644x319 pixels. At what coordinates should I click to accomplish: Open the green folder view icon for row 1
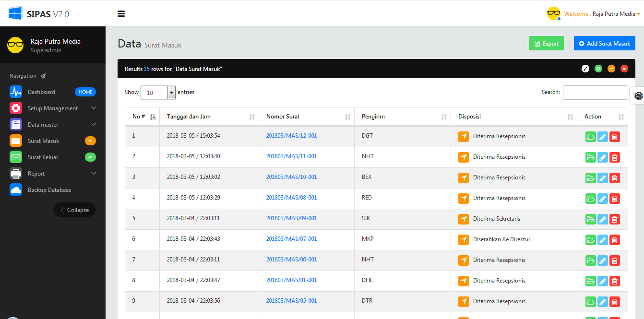590,137
